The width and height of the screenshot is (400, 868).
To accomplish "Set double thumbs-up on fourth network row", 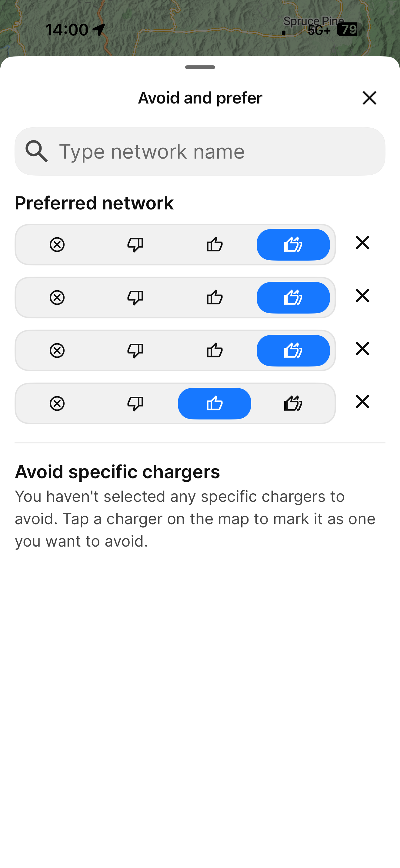I will [293, 403].
